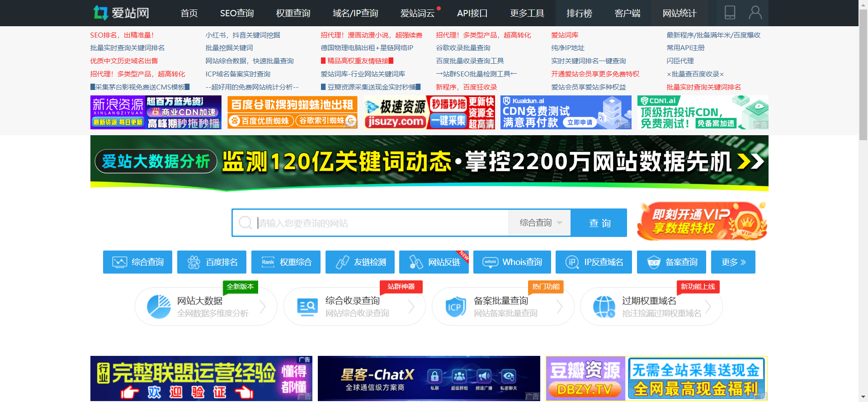Open the API接口 menu item
This screenshot has height=402, width=868.
click(x=472, y=13)
